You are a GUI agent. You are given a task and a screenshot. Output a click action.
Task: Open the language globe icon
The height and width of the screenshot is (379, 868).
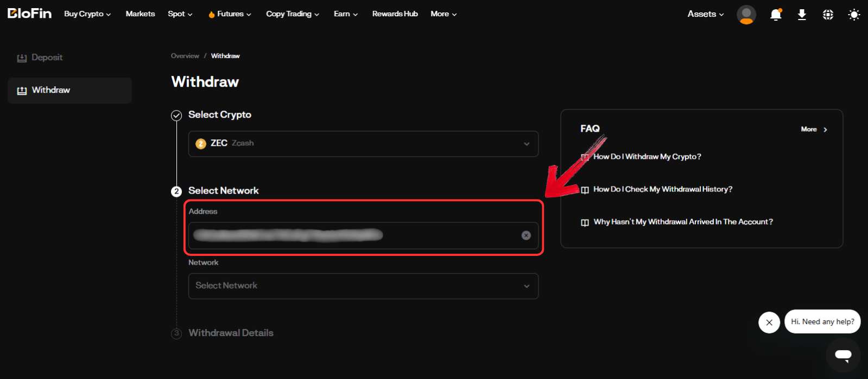tap(828, 15)
